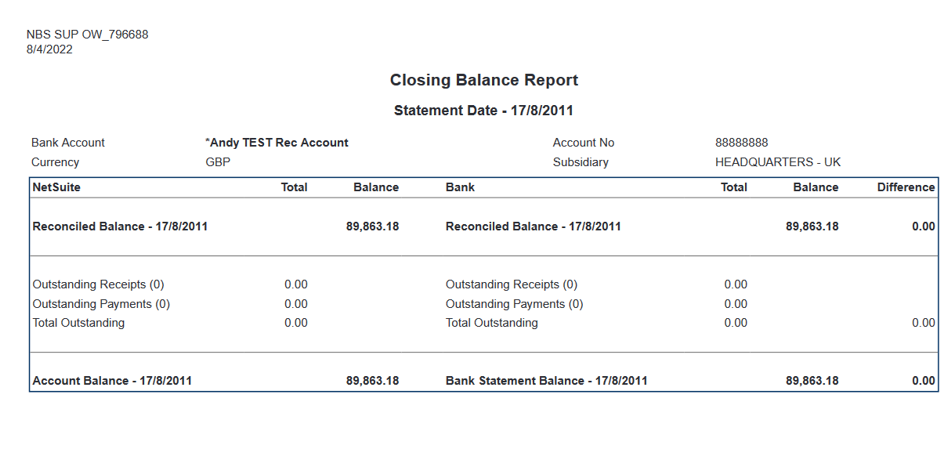Click the Bank column header
Viewport: 951px width, 451px height.
pyautogui.click(x=460, y=187)
